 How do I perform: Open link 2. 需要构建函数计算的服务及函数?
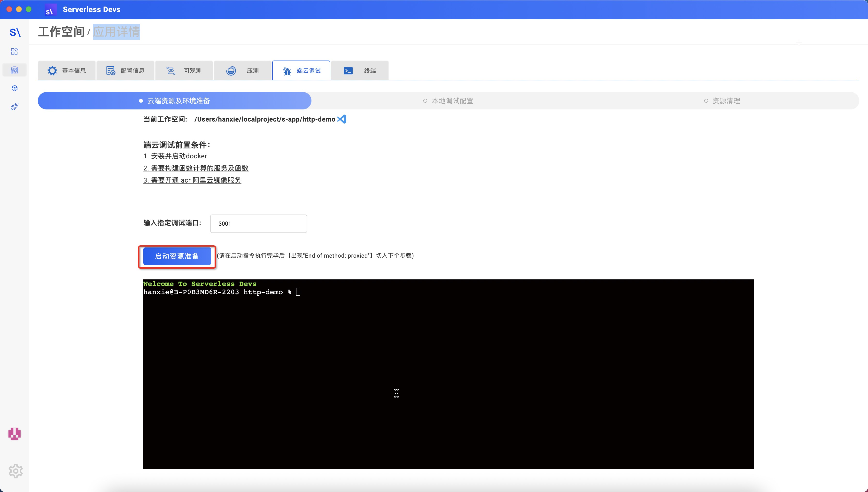[x=196, y=168]
